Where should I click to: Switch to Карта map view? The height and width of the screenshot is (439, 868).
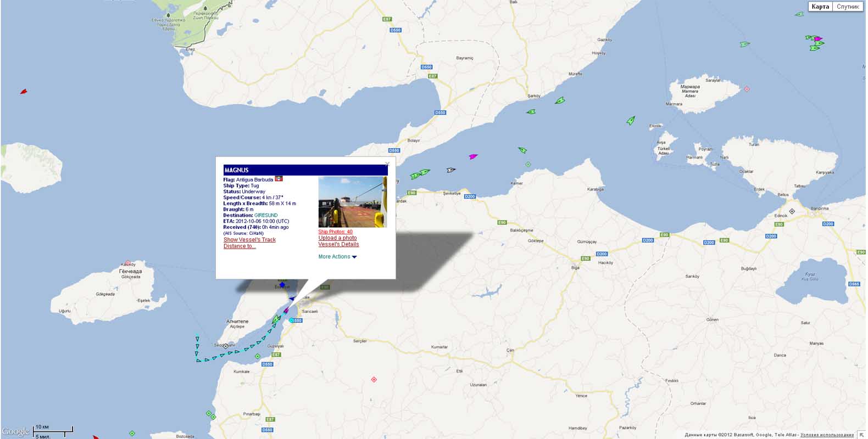[820, 7]
